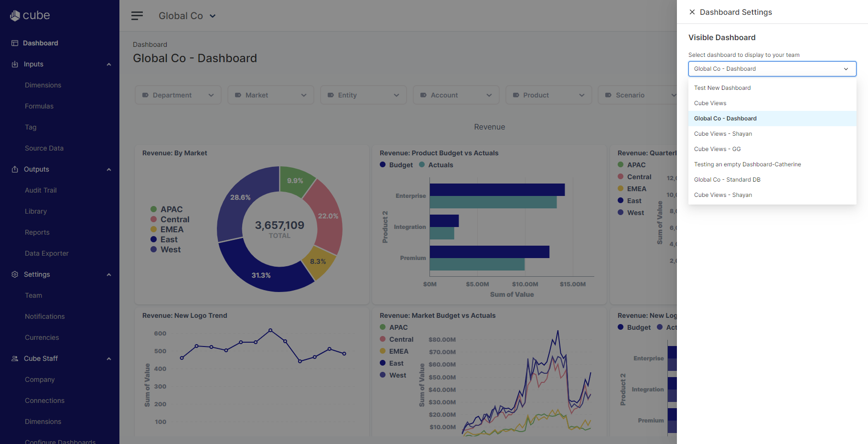Open Dimensions under Inputs
The width and height of the screenshot is (868, 444).
[43, 85]
